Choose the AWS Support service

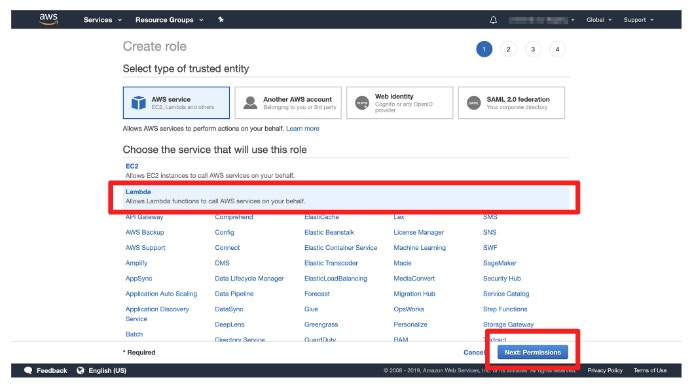[x=145, y=248]
